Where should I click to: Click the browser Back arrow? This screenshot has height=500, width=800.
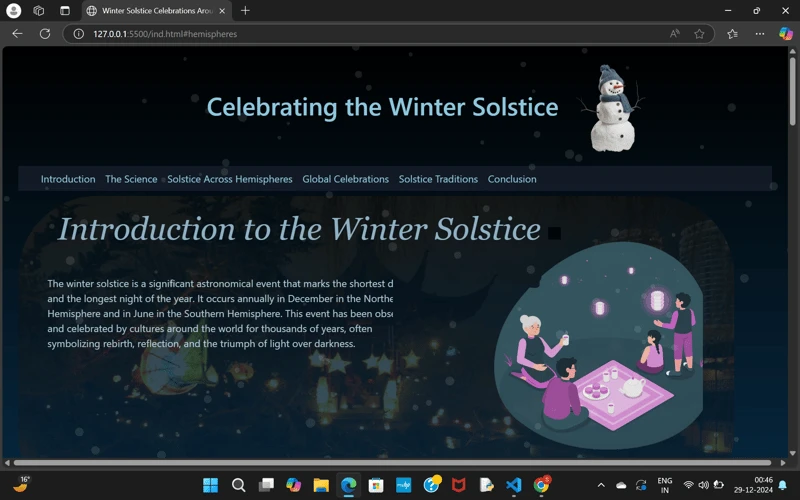[17, 33]
